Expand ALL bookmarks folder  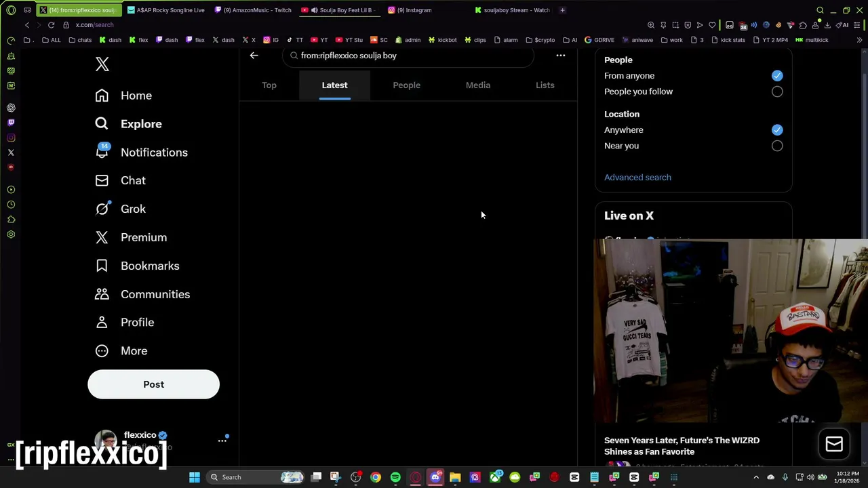tap(52, 40)
